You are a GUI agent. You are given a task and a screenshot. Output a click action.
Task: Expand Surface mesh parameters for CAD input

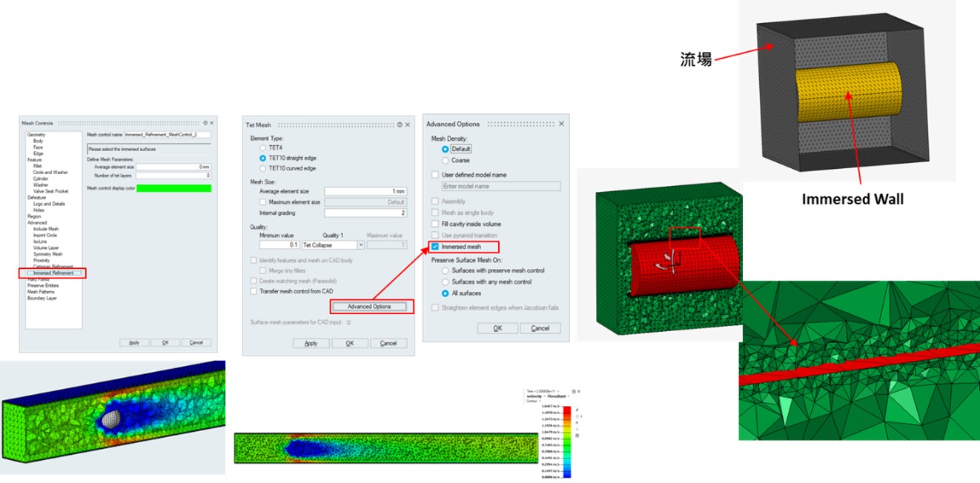(348, 323)
